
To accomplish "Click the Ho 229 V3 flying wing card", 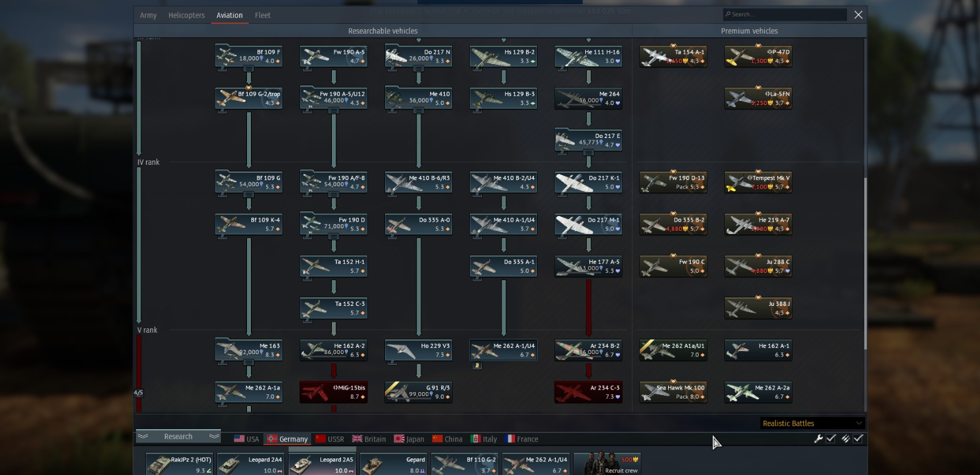I will pos(418,350).
